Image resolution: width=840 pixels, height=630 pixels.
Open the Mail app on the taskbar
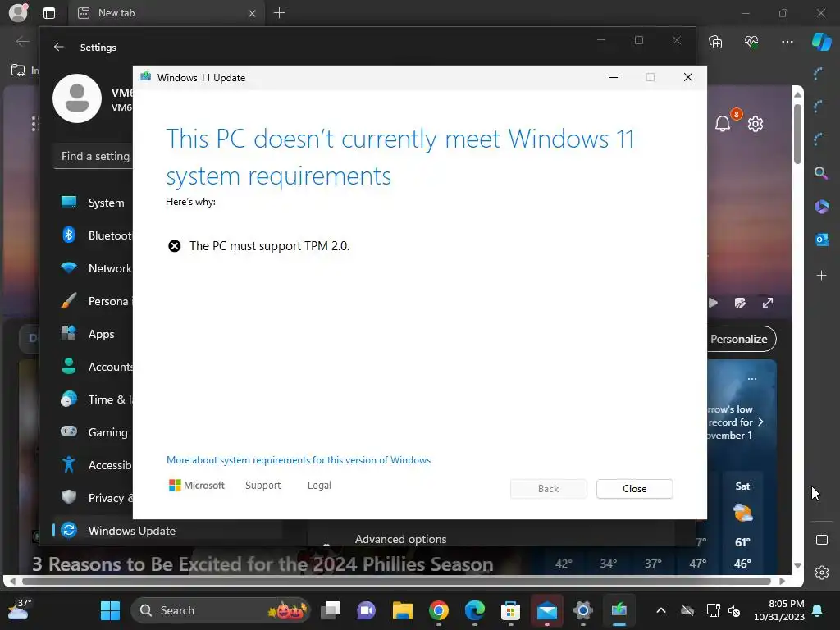[x=547, y=610]
